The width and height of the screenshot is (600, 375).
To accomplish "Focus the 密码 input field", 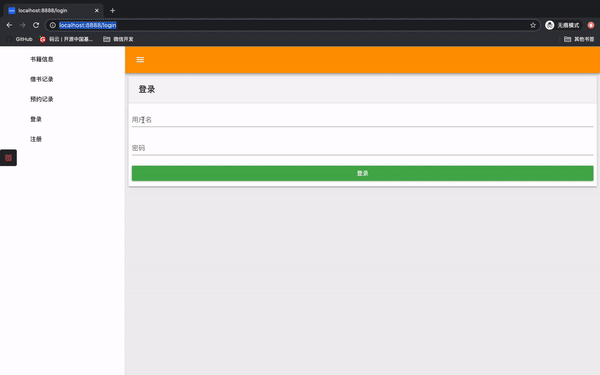I will click(x=362, y=148).
